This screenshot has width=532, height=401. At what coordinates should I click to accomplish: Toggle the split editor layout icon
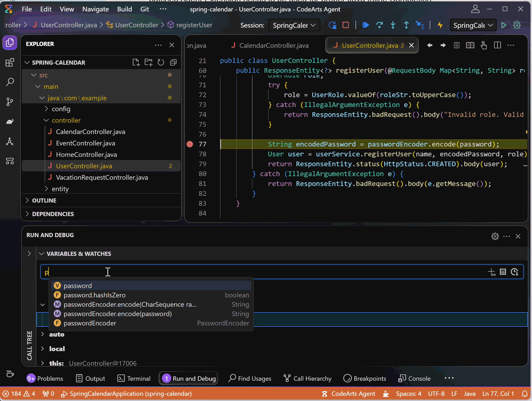pos(497,45)
